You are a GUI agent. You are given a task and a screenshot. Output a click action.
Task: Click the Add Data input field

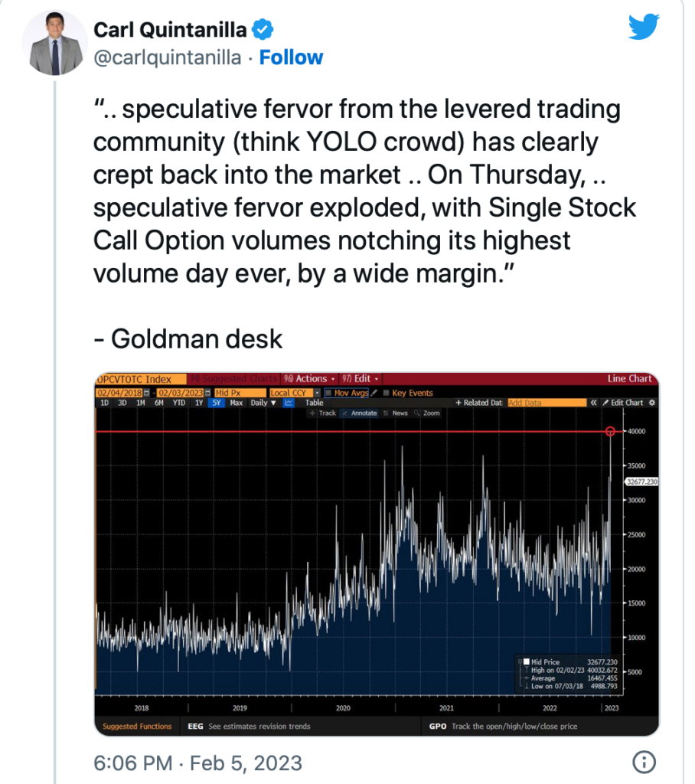pos(547,403)
